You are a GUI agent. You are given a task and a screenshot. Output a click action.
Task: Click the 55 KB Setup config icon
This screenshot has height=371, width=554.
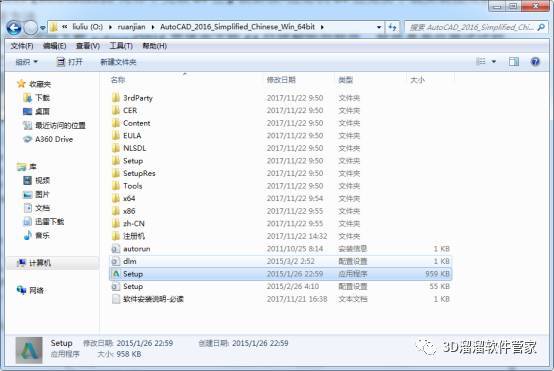point(116,287)
